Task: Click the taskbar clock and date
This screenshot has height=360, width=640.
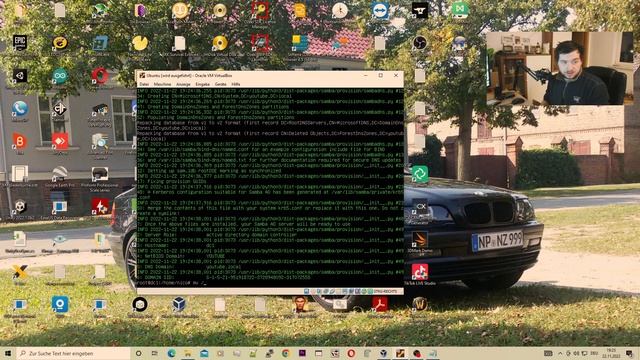Action: click(611, 353)
